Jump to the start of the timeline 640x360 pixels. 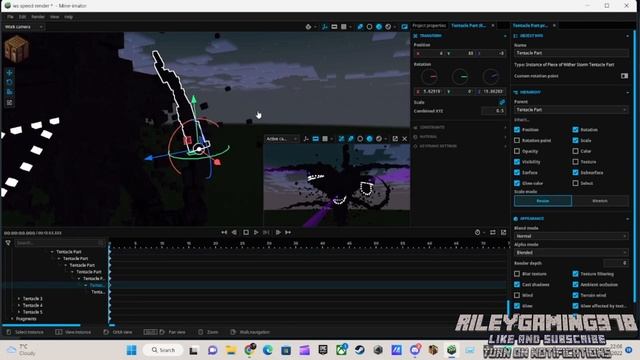tap(224, 232)
